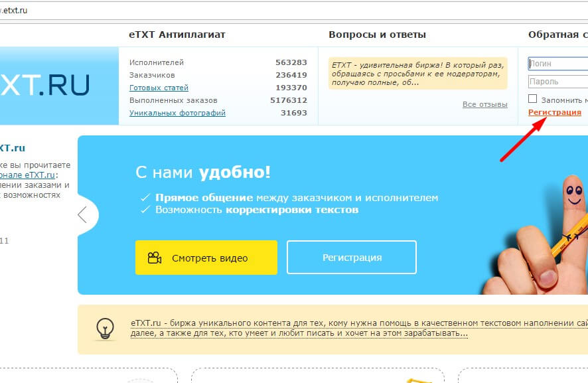Screen dimensions: 588x383
Task: Click the 'Заказчиков' count 236419
Action: click(x=291, y=75)
